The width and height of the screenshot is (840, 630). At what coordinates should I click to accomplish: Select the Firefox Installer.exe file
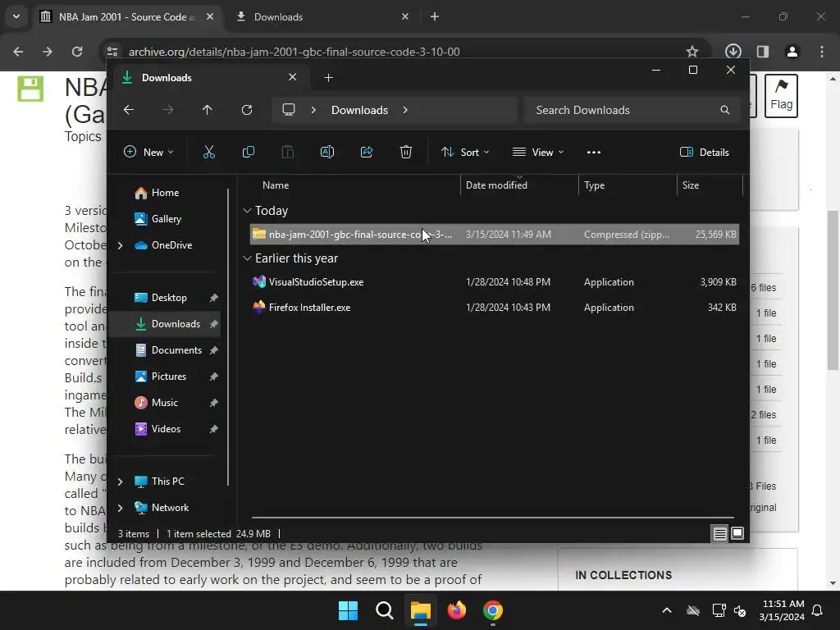(x=495, y=308)
